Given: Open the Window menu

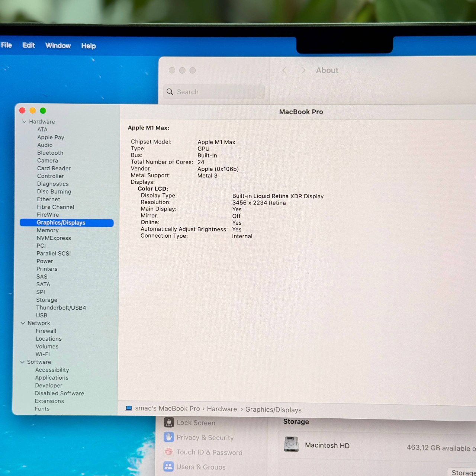Looking at the screenshot, I should (58, 45).
